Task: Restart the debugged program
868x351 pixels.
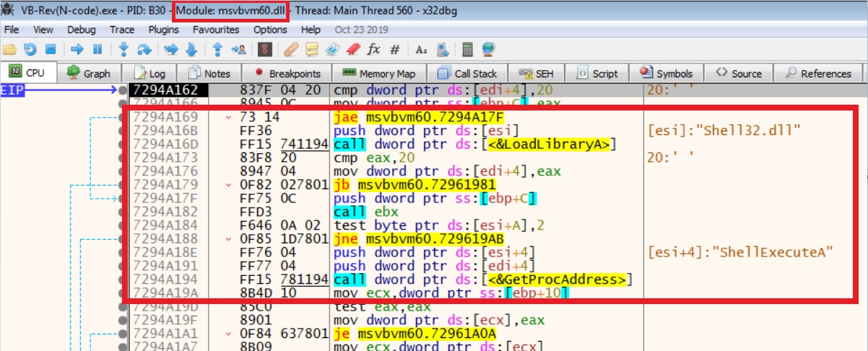Action: point(30,50)
